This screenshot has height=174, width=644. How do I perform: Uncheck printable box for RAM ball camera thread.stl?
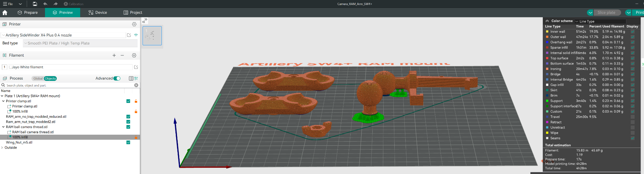(128, 127)
